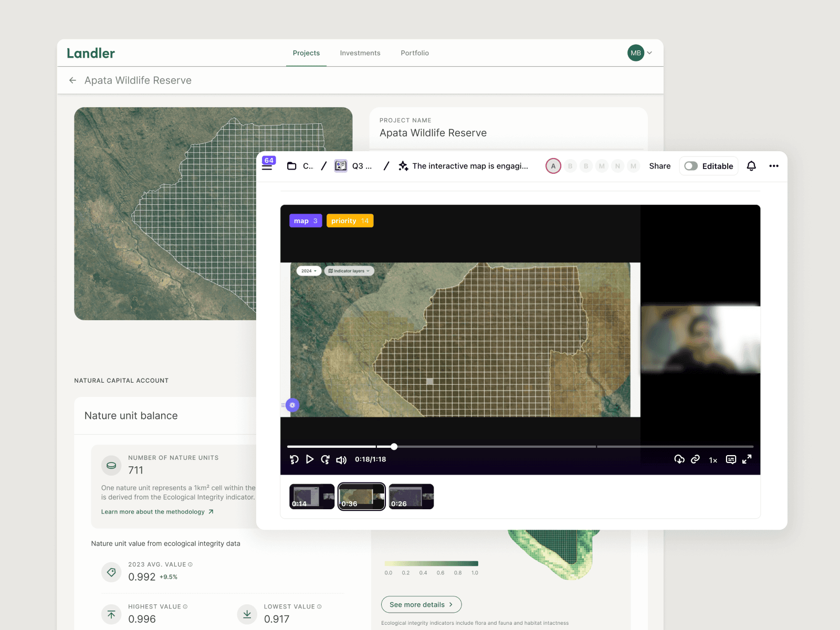This screenshot has height=630, width=840.
Task: Download the video clip
Action: tap(679, 459)
